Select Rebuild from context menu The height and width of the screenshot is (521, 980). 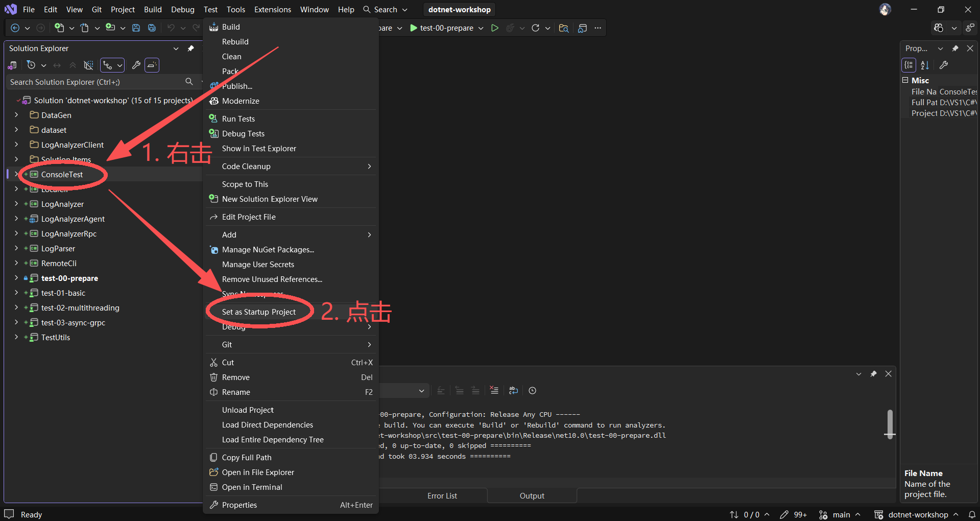(291, 41)
